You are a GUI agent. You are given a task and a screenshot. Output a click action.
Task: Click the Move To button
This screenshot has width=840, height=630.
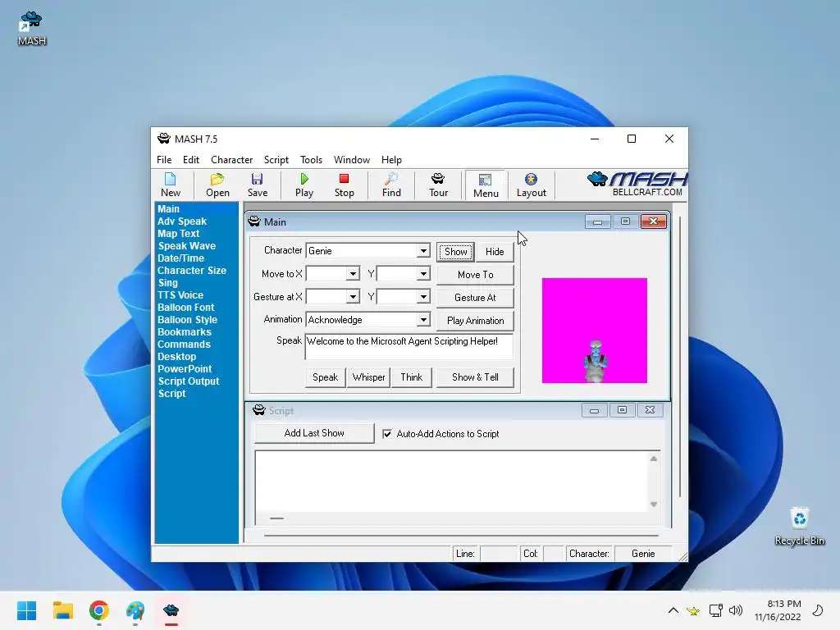coord(475,274)
